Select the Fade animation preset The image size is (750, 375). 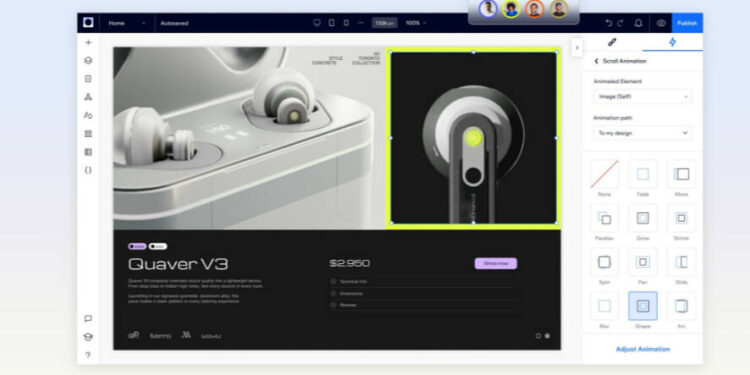point(643,174)
